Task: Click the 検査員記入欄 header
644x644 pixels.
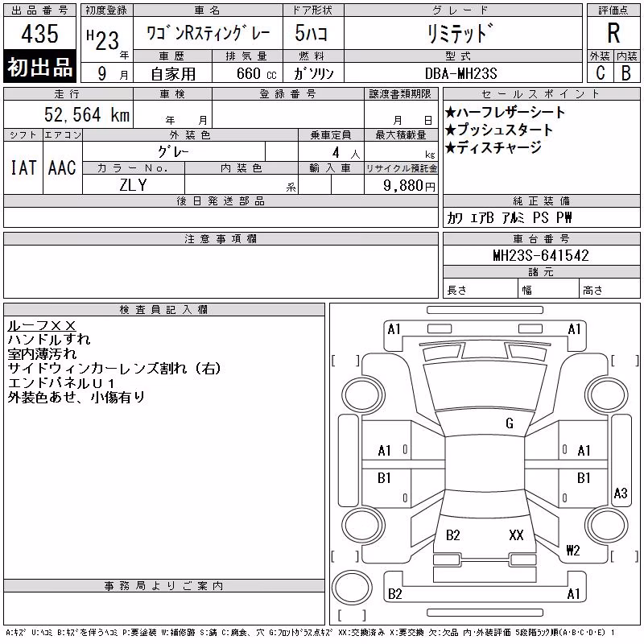Action: coord(164,310)
